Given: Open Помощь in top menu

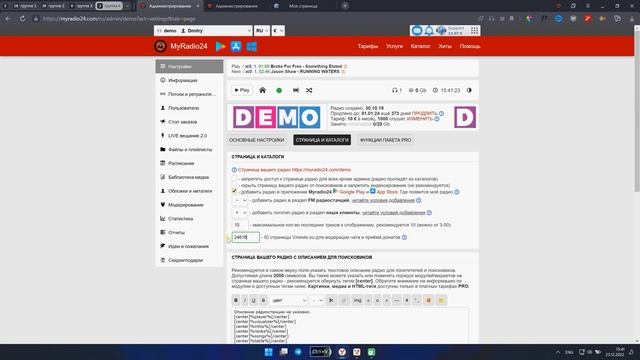Looking at the screenshot, I should point(470,46).
